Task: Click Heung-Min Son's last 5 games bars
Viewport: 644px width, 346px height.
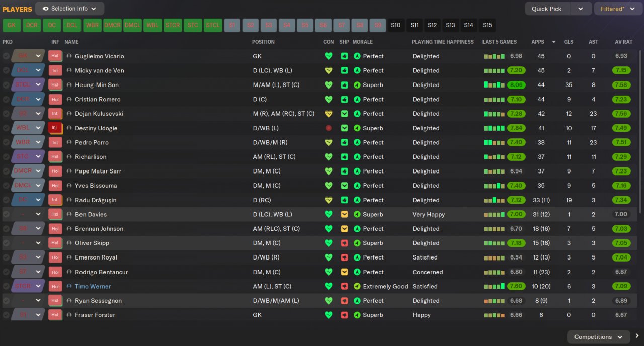Action: click(494, 85)
